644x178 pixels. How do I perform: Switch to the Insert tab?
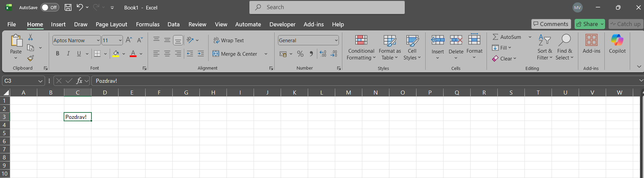(x=58, y=24)
